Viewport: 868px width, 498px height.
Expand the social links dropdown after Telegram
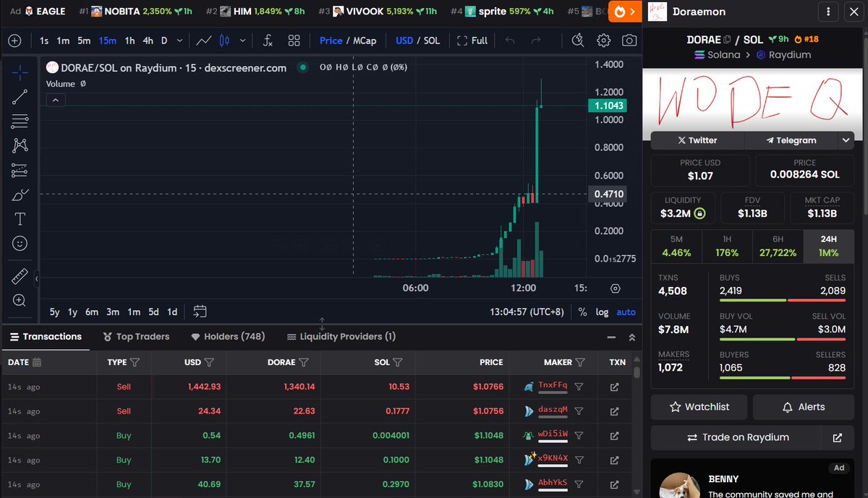(846, 140)
